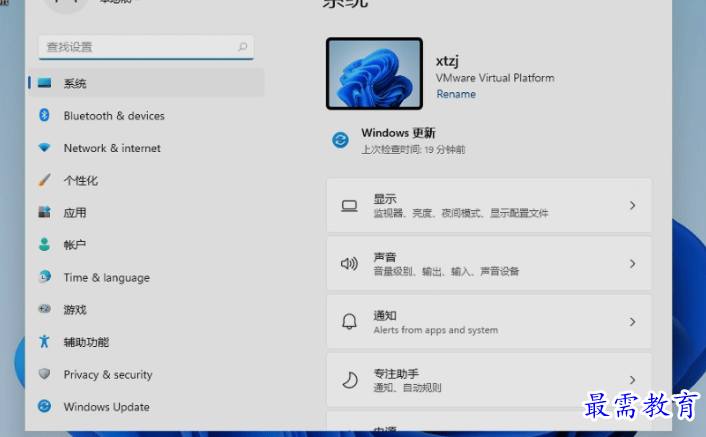Click the Privacy & security shield icon
This screenshot has width=706, height=437.
click(x=44, y=374)
